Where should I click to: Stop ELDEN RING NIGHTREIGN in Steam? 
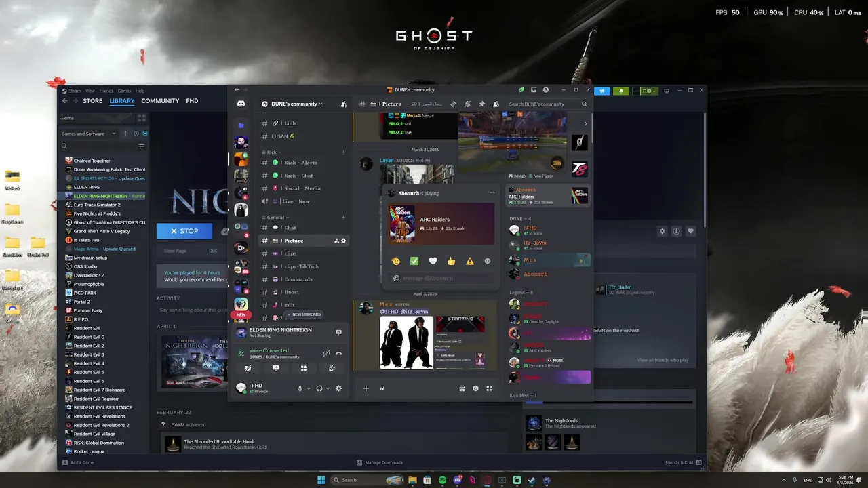(x=184, y=231)
